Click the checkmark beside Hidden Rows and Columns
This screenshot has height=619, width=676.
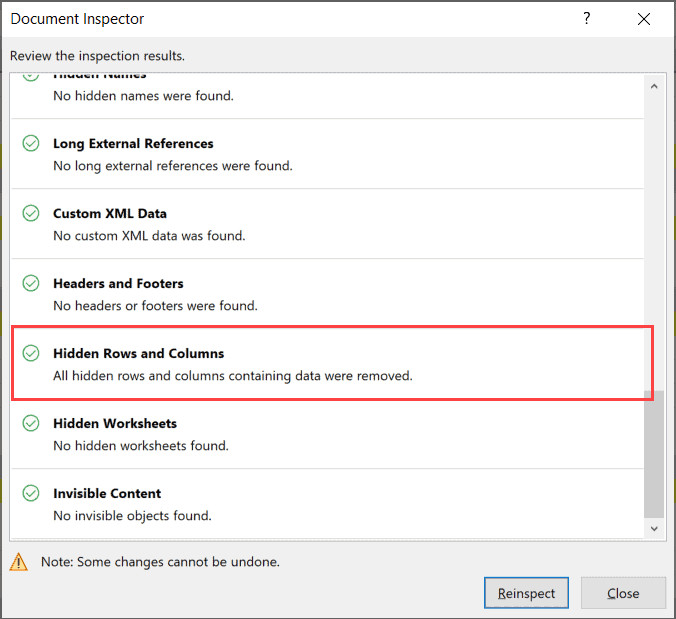point(31,353)
